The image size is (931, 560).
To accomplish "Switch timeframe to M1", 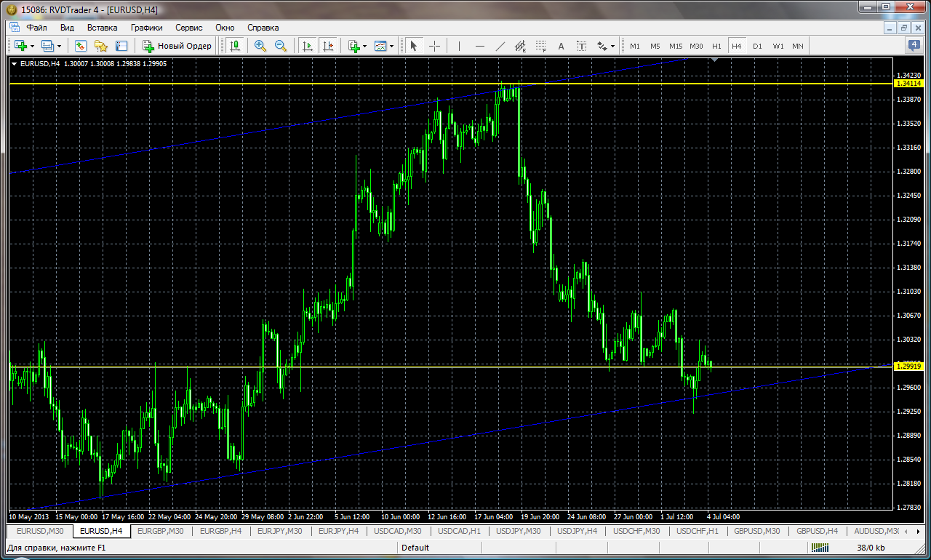I will [x=635, y=46].
